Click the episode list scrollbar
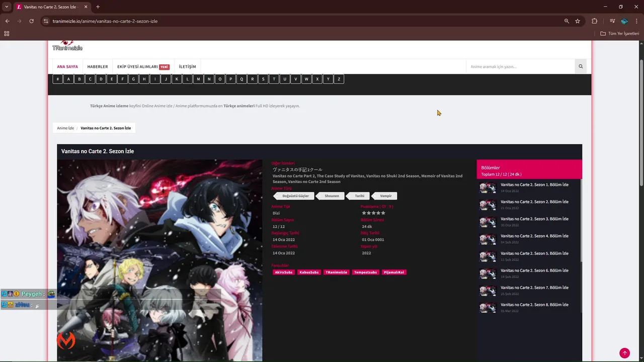The height and width of the screenshot is (362, 644). point(581,220)
